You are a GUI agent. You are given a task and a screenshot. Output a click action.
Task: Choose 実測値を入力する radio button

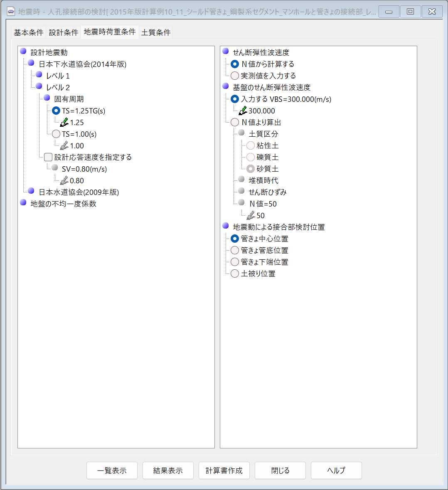[235, 76]
